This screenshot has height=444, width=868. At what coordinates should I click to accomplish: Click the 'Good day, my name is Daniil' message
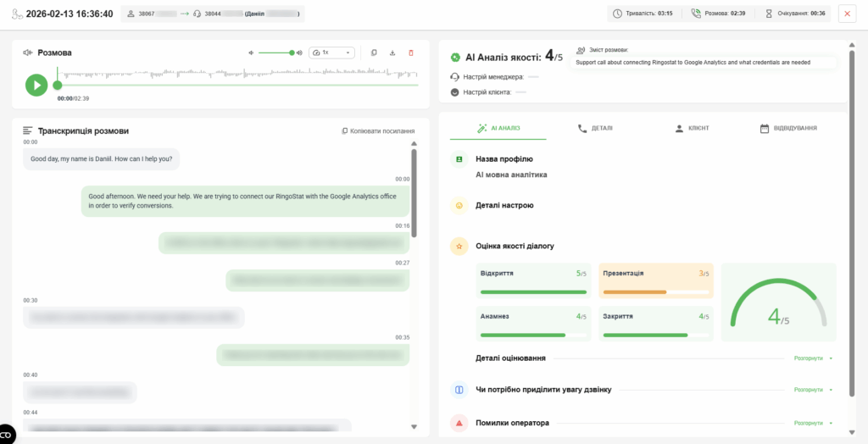[x=102, y=159]
